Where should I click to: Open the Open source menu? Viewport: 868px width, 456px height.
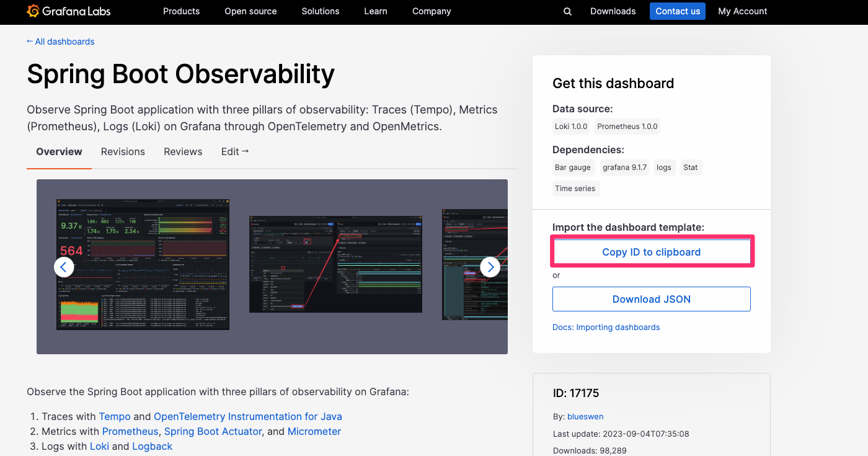point(250,11)
